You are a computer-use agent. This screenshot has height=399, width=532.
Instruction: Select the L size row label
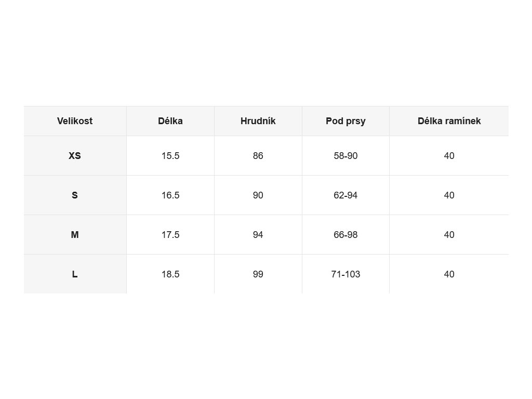point(75,274)
